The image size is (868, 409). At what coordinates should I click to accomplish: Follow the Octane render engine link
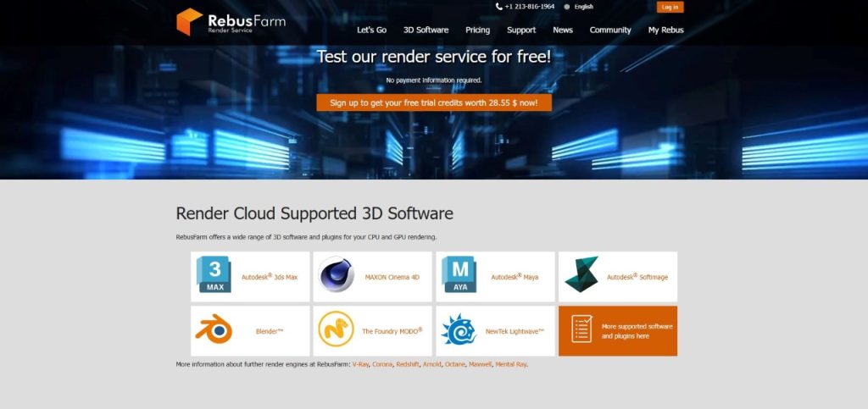pyautogui.click(x=455, y=365)
